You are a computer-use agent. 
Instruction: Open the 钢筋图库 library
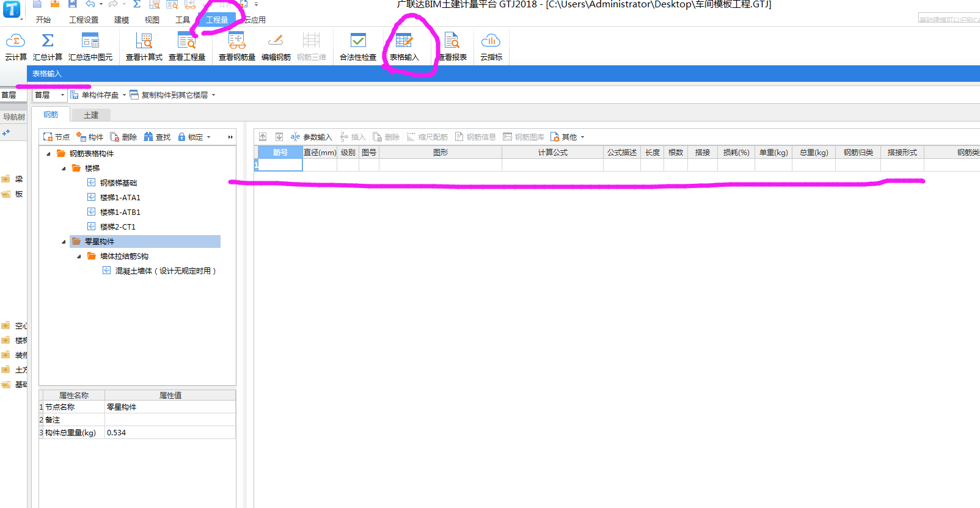click(x=524, y=137)
